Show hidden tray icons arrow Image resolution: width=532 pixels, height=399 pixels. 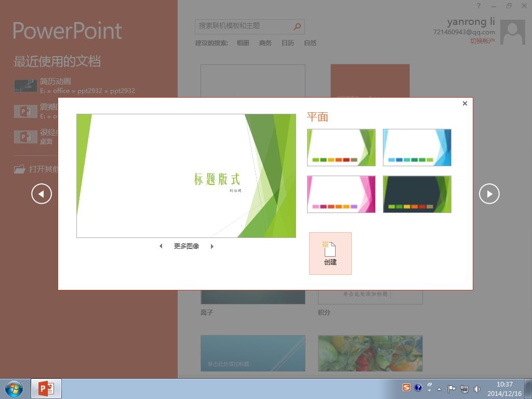pyautogui.click(x=439, y=389)
